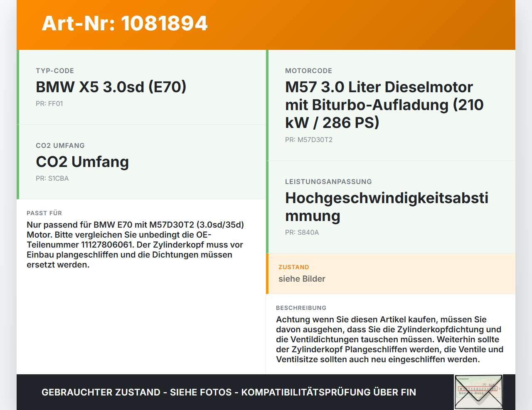Select the 'TYP-CODE' label
This screenshot has height=410, width=532.
coord(55,71)
